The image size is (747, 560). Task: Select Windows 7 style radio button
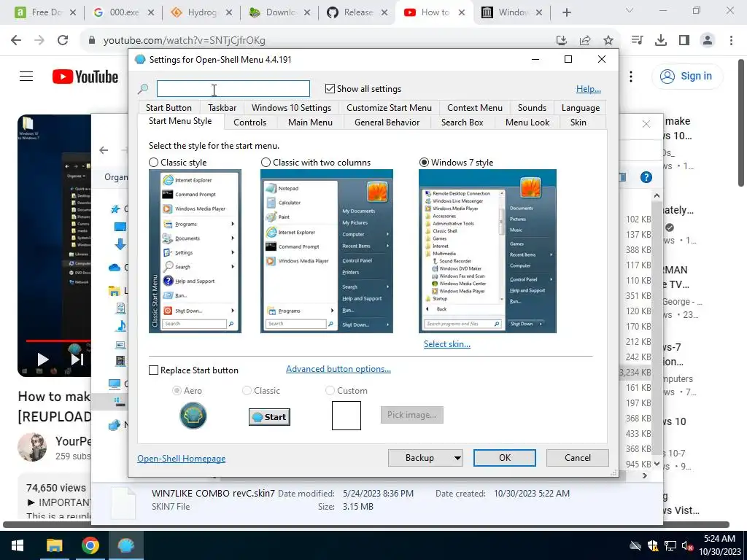424,163
